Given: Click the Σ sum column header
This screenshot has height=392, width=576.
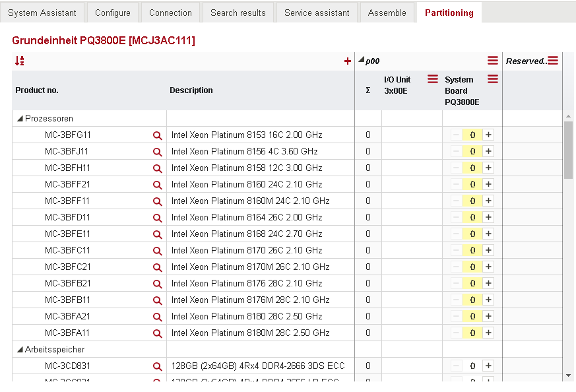Looking at the screenshot, I should pos(368,90).
